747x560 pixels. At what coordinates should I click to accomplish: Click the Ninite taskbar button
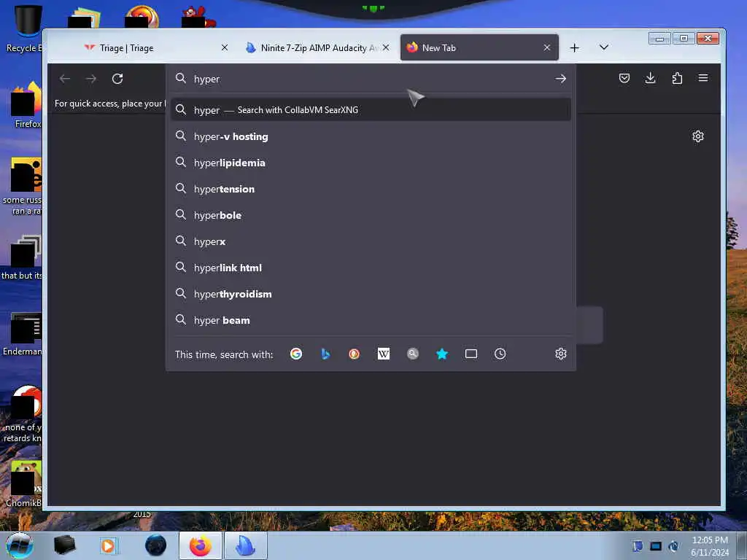[246, 545]
